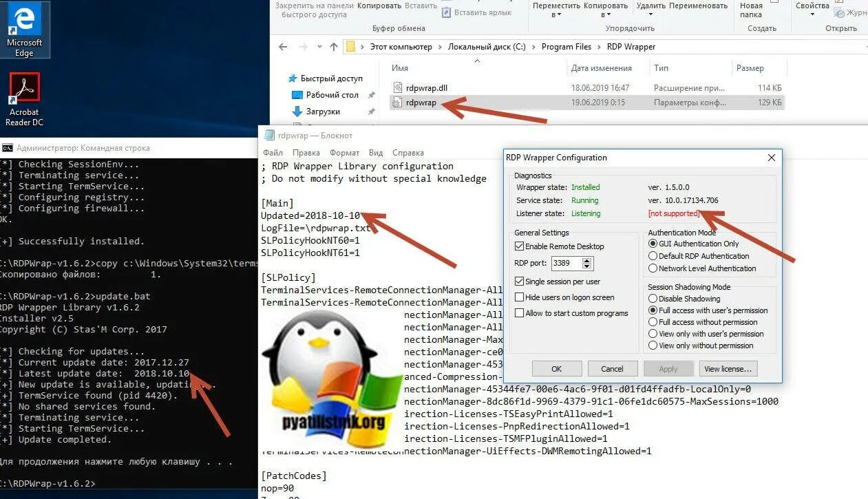
Task: Select Network Level Authentication option
Action: pyautogui.click(x=653, y=268)
